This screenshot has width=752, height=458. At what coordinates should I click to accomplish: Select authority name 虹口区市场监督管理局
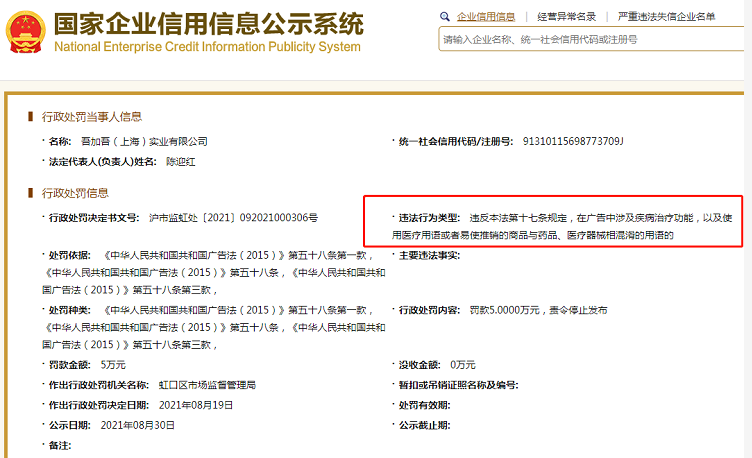tap(207, 385)
